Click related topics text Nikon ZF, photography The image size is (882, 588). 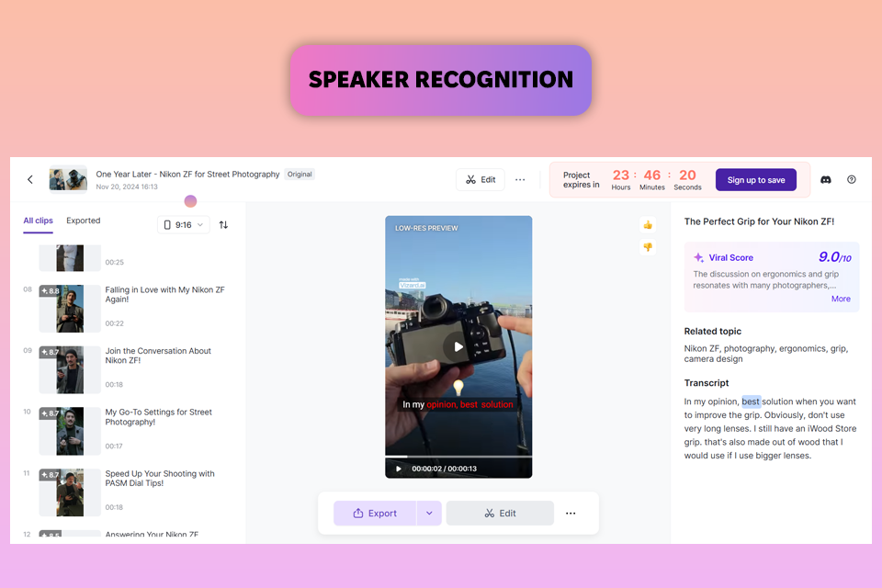[x=765, y=354]
